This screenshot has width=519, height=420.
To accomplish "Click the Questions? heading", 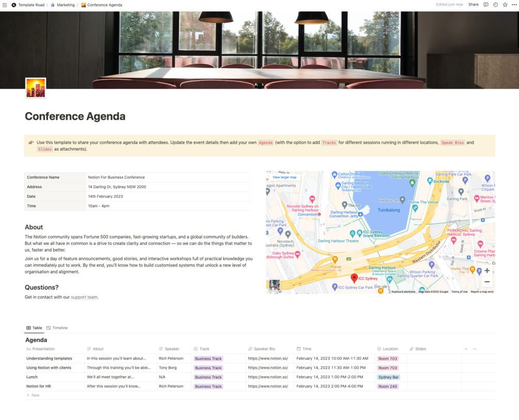I will coord(42,288).
